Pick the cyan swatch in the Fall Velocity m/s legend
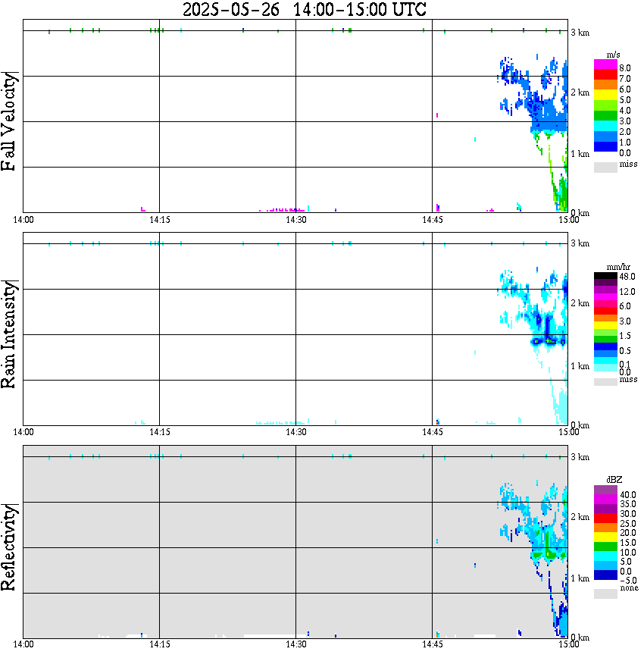 (605, 127)
